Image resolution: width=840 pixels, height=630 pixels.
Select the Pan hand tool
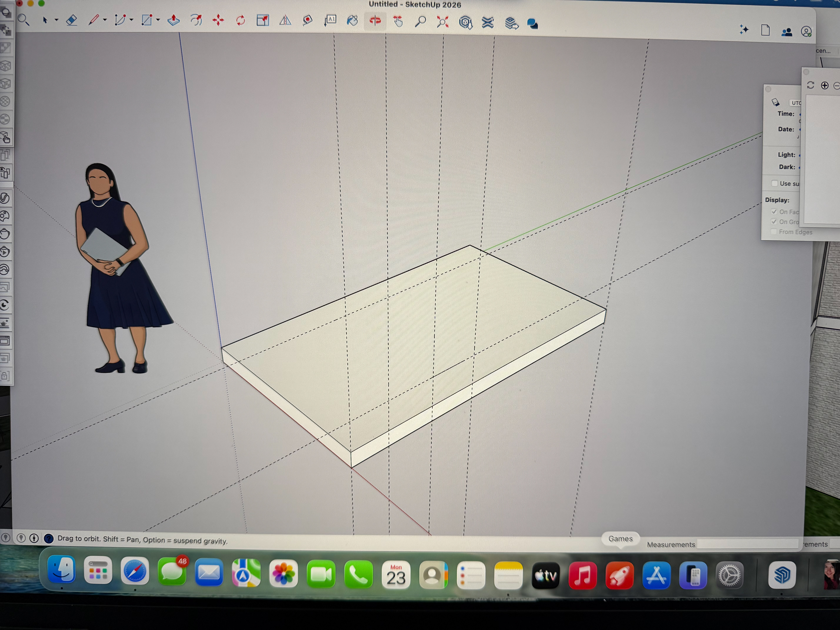coord(398,21)
